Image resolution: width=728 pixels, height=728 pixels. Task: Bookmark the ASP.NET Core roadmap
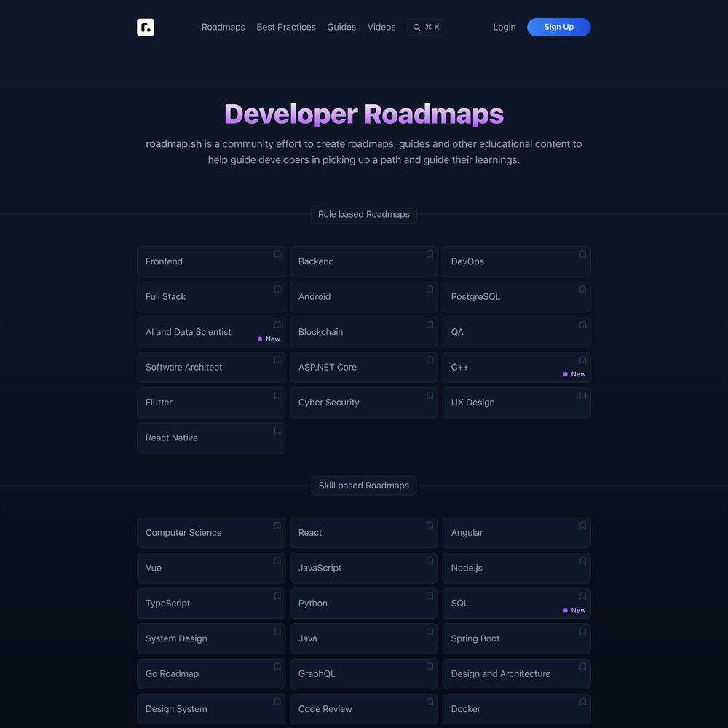click(x=430, y=360)
